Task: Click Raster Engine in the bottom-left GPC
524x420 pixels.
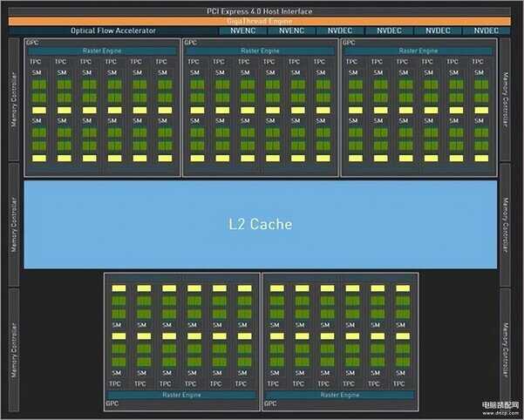Action: click(181, 395)
